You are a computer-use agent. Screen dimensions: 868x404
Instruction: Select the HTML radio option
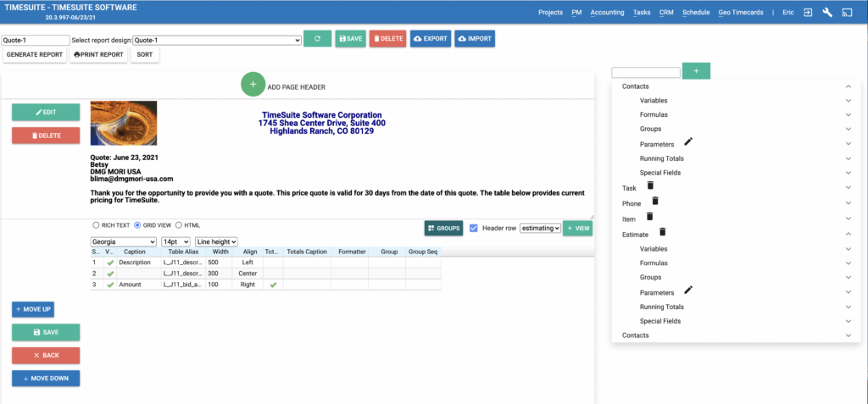[178, 225]
